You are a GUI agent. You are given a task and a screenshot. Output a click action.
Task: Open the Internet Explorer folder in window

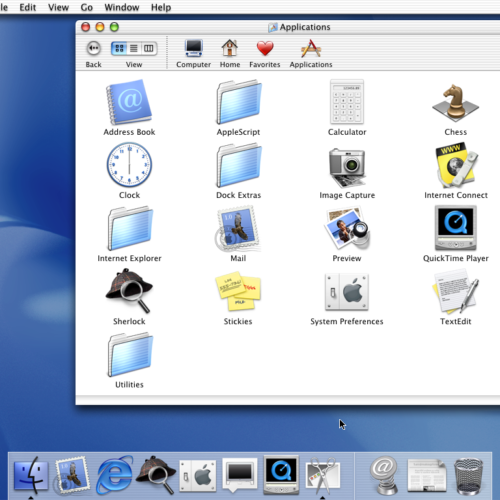coord(130,228)
